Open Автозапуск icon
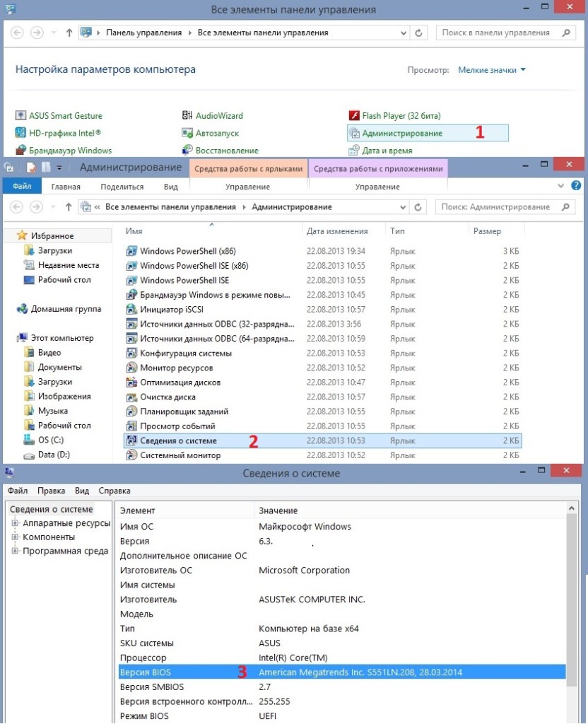This screenshot has width=588, height=724. 211,133
